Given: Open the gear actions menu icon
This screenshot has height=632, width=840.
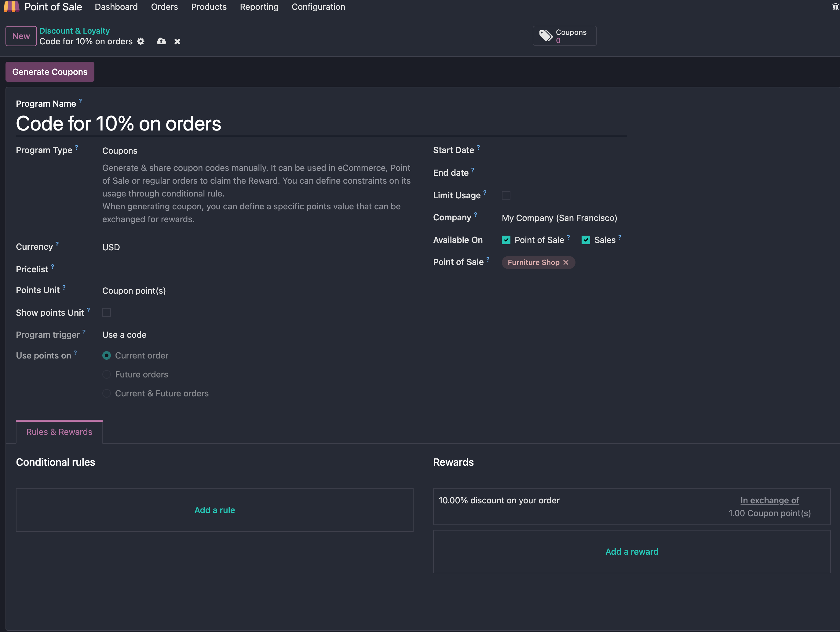Looking at the screenshot, I should (x=141, y=42).
